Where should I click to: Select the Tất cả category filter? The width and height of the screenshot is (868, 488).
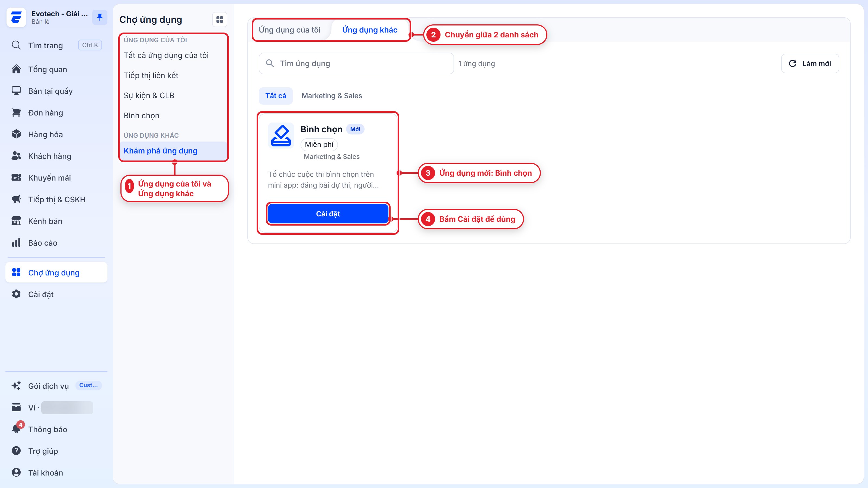276,96
